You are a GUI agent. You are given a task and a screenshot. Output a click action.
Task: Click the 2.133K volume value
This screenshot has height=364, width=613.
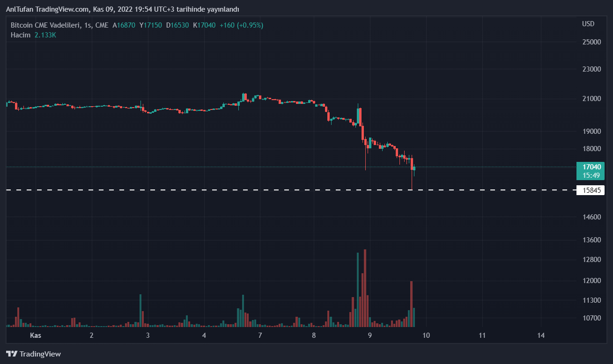[45, 35]
